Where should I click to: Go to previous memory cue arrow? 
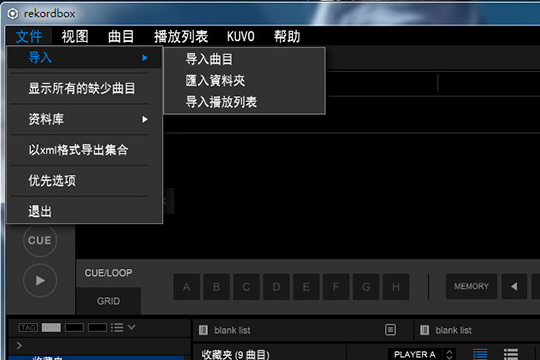coord(514,286)
